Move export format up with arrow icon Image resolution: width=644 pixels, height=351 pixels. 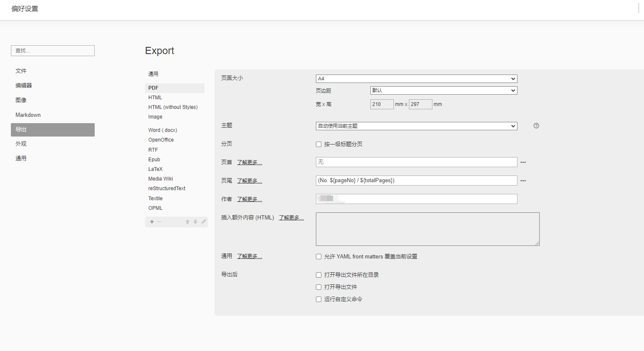188,222
